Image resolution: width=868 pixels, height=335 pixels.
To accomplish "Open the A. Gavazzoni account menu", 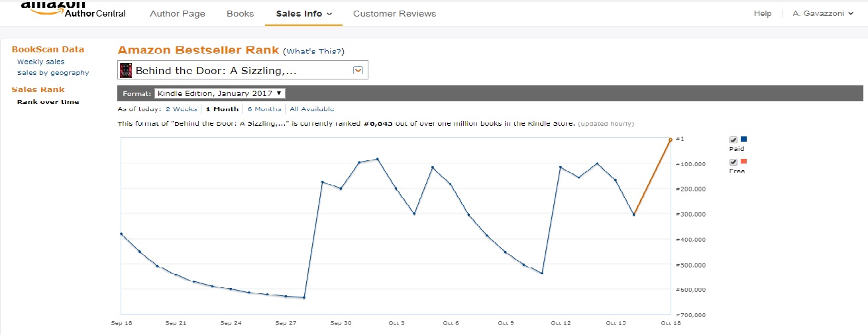I will (x=823, y=13).
